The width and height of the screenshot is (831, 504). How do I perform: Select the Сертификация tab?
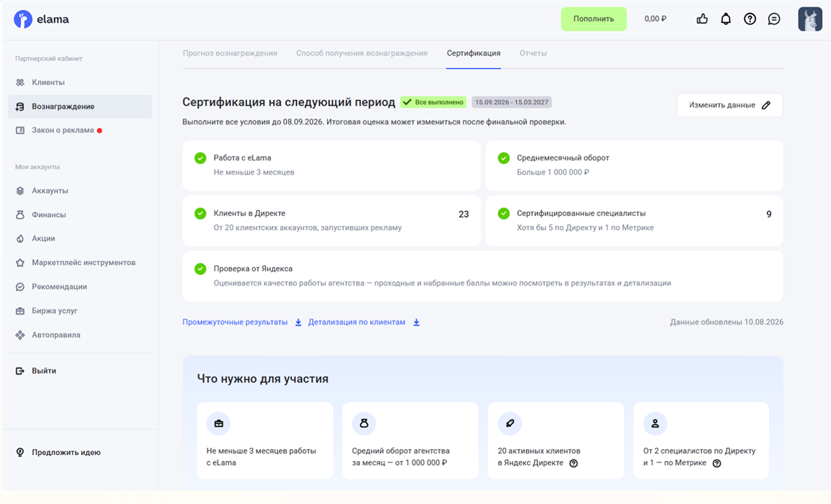[x=473, y=53]
